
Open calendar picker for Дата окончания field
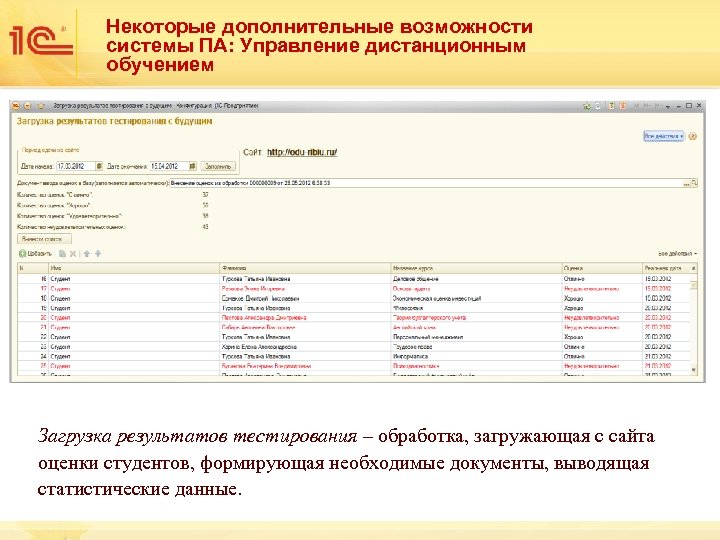coord(192,166)
